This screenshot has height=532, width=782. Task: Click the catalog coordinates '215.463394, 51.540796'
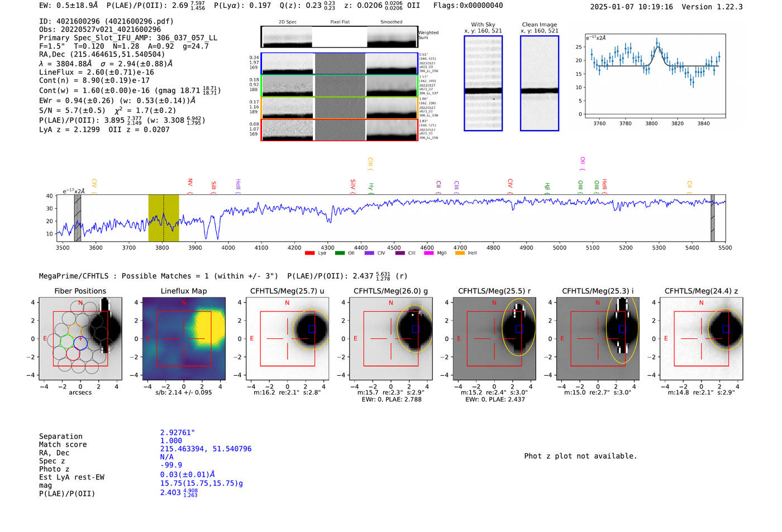point(206,449)
